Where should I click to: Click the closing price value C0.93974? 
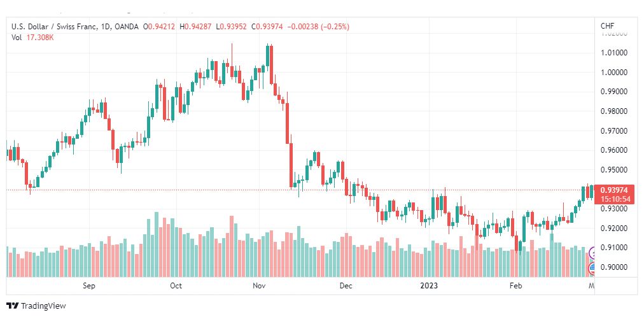(x=268, y=27)
